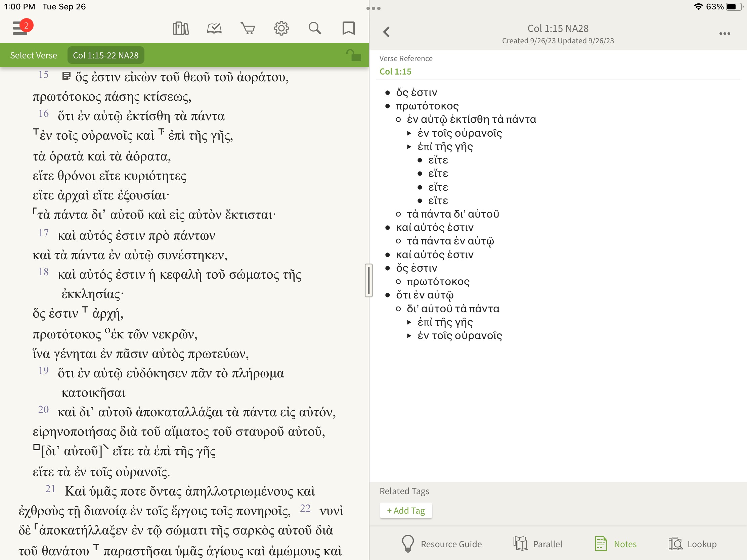This screenshot has height=560, width=747.
Task: Tap the critical mark before ἐπὶ τῆς γῆς
Action: pyautogui.click(x=162, y=131)
